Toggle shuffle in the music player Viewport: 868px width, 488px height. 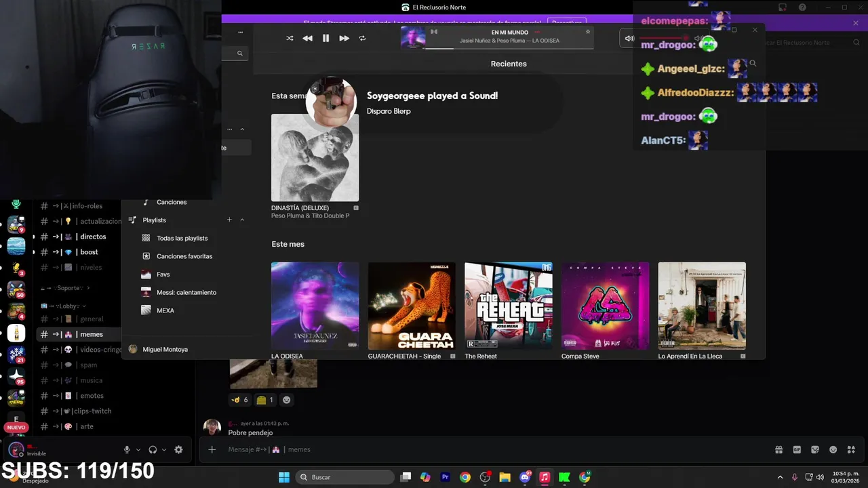click(x=290, y=38)
